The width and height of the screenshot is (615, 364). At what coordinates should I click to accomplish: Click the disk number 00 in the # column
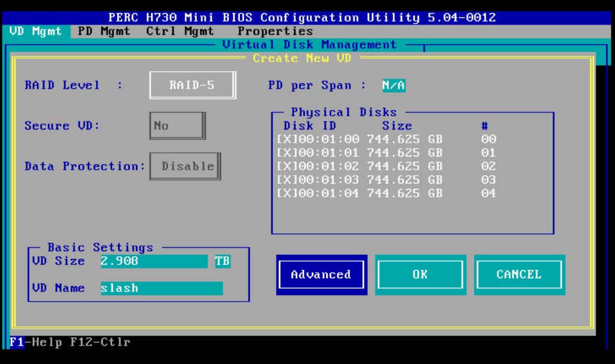489,139
